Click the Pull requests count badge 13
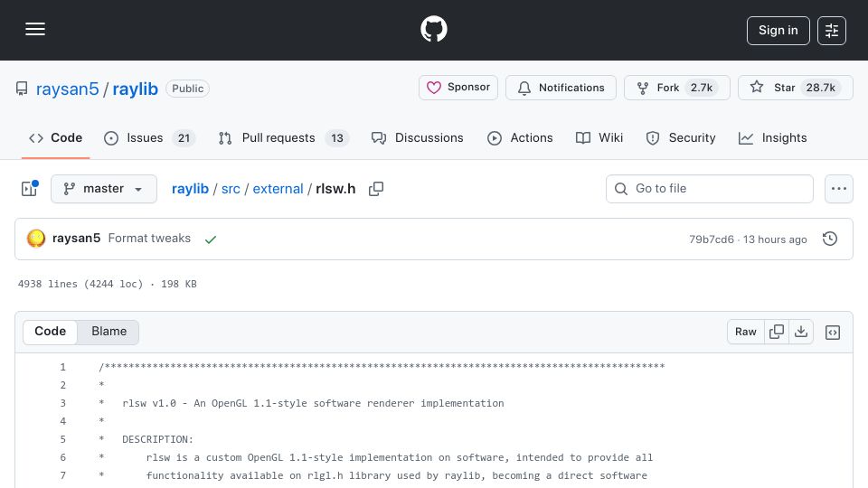 (337, 138)
